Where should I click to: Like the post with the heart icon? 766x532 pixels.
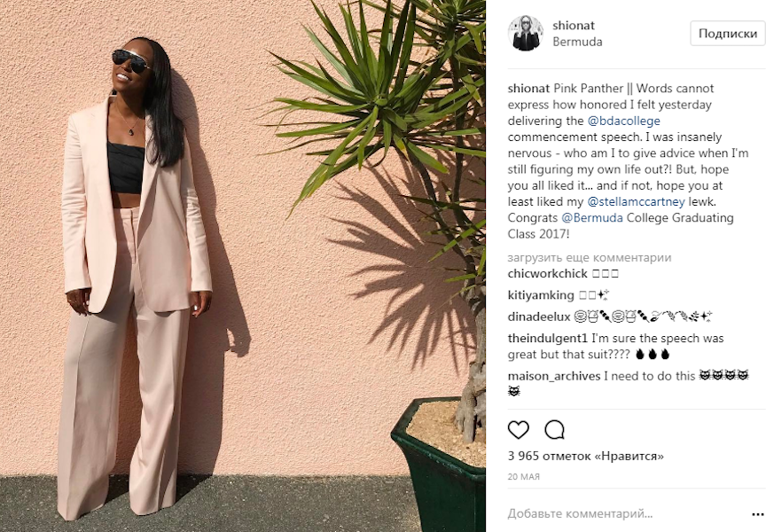[x=519, y=430]
